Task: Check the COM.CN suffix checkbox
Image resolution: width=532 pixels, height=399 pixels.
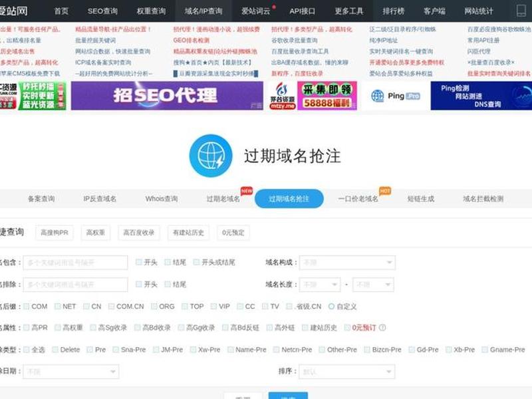Action: tap(111, 307)
